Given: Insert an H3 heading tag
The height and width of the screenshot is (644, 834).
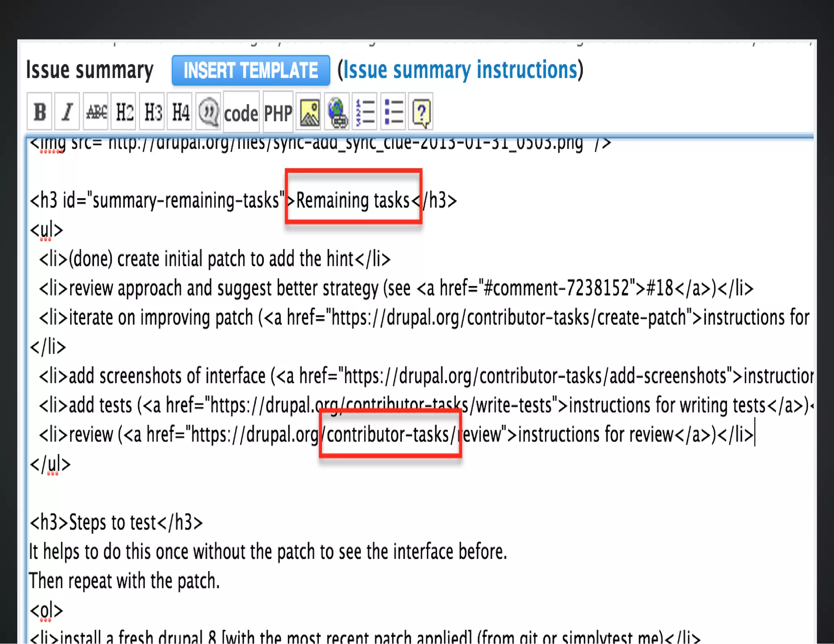Looking at the screenshot, I should click(153, 112).
